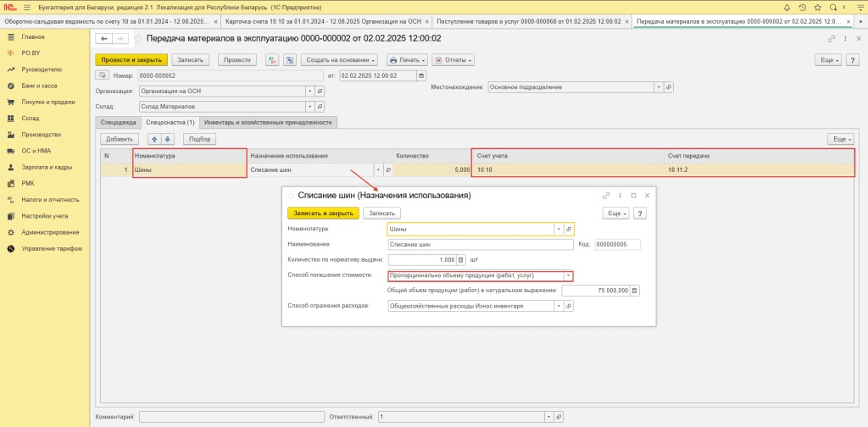Click the document's Записать button
Image resolution: width=868 pixels, height=427 pixels.
191,60
